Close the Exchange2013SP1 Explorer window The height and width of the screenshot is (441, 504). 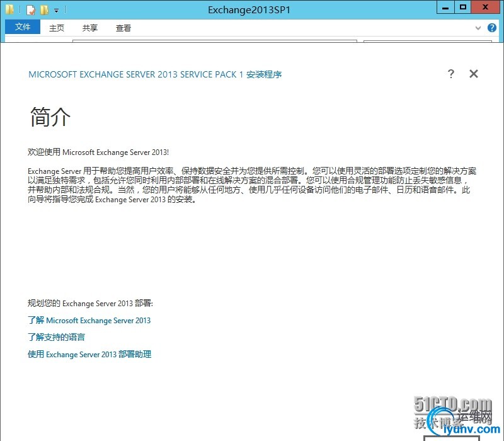(x=486, y=8)
